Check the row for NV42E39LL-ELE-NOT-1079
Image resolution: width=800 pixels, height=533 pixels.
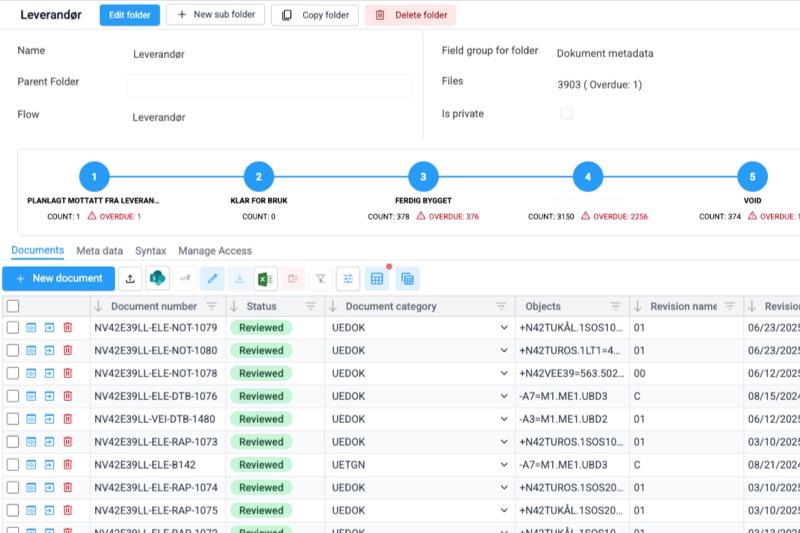[13, 327]
